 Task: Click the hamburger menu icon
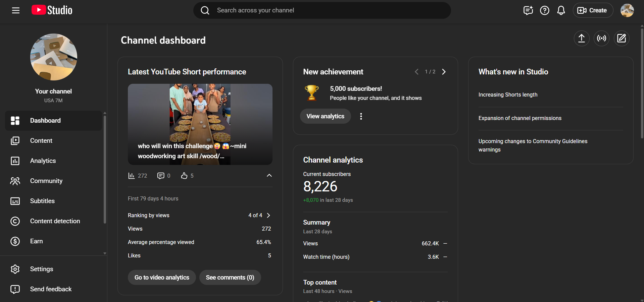pyautogui.click(x=16, y=10)
